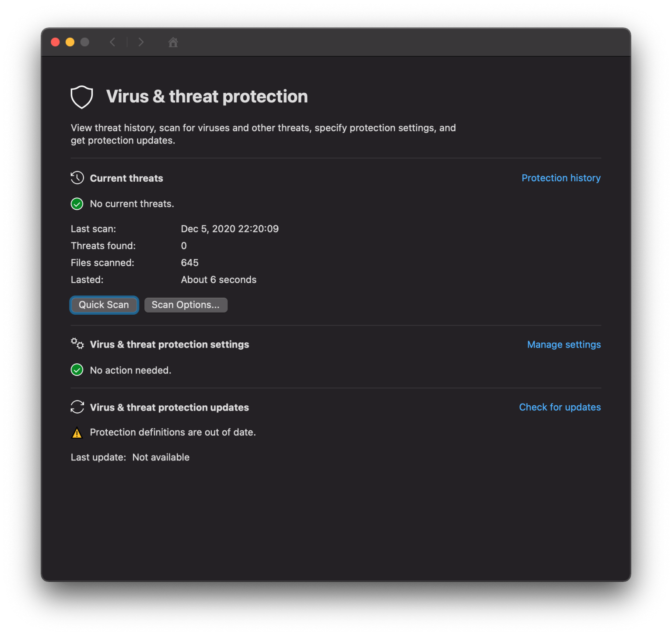The width and height of the screenshot is (672, 636).
Task: Click the shield icon beside the page title
Action: coord(81,97)
